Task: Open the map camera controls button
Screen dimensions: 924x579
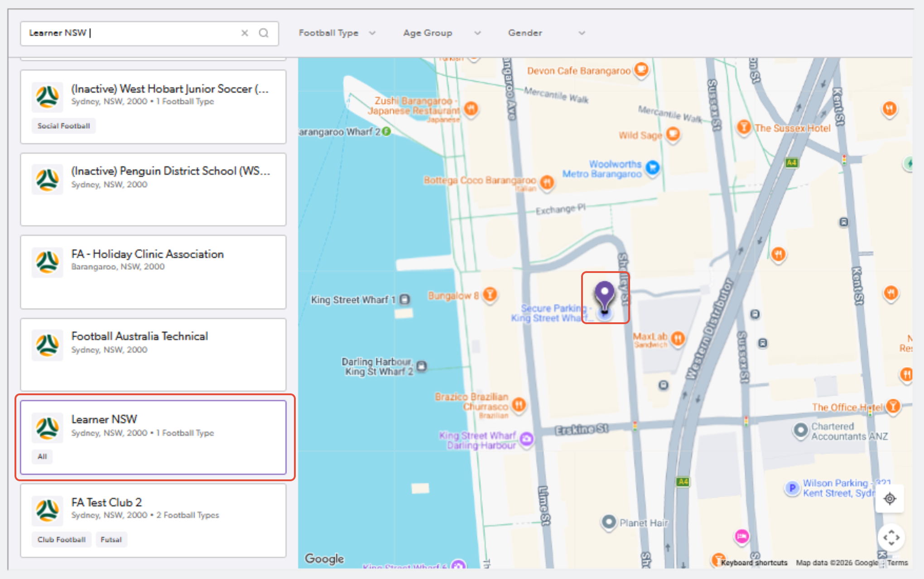Action: click(891, 538)
